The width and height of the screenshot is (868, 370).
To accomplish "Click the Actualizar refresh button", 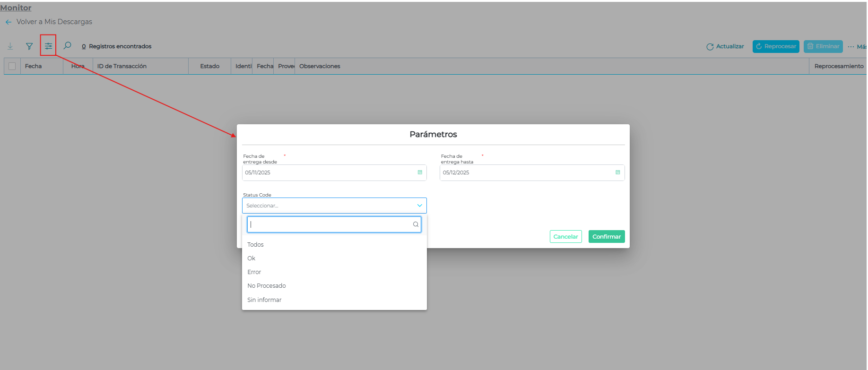I will (725, 46).
